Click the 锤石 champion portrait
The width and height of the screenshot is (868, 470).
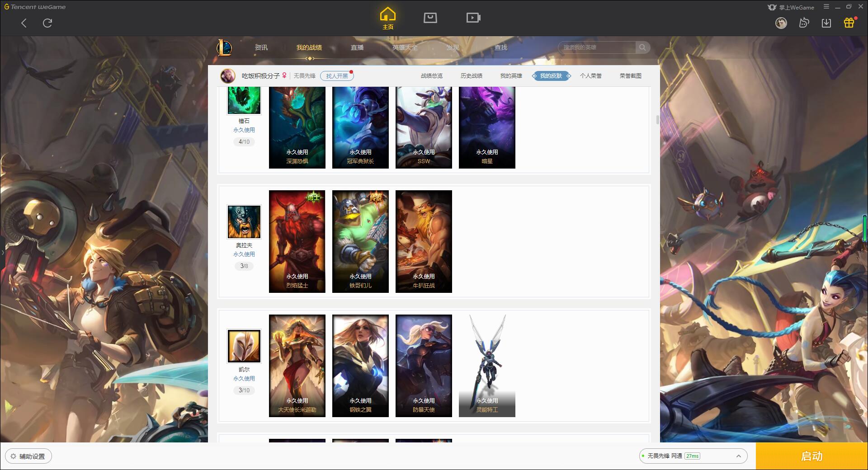tap(244, 100)
